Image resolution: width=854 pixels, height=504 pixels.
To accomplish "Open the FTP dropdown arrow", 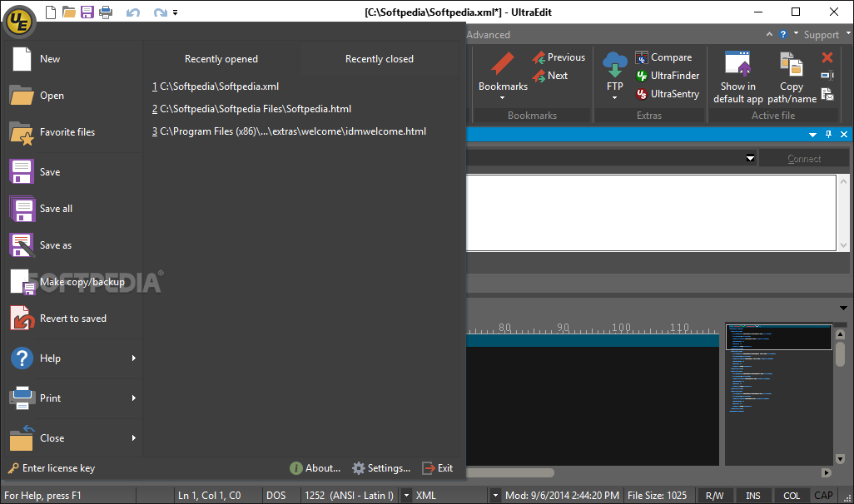I will pos(615,98).
